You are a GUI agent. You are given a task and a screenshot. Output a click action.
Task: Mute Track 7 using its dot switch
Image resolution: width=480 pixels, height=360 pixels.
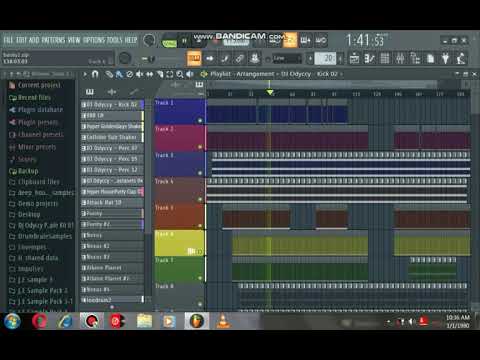pyautogui.click(x=200, y=278)
